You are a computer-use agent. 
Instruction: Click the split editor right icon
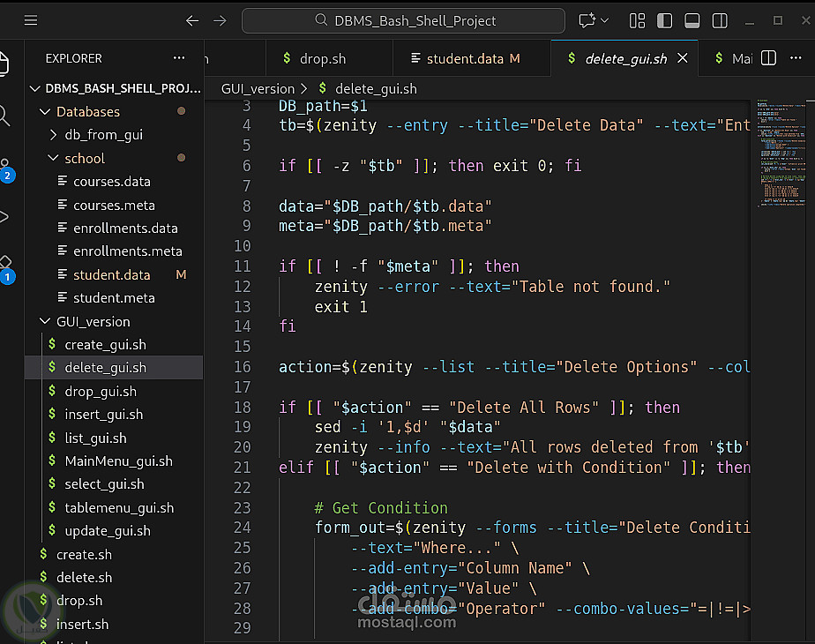(769, 58)
